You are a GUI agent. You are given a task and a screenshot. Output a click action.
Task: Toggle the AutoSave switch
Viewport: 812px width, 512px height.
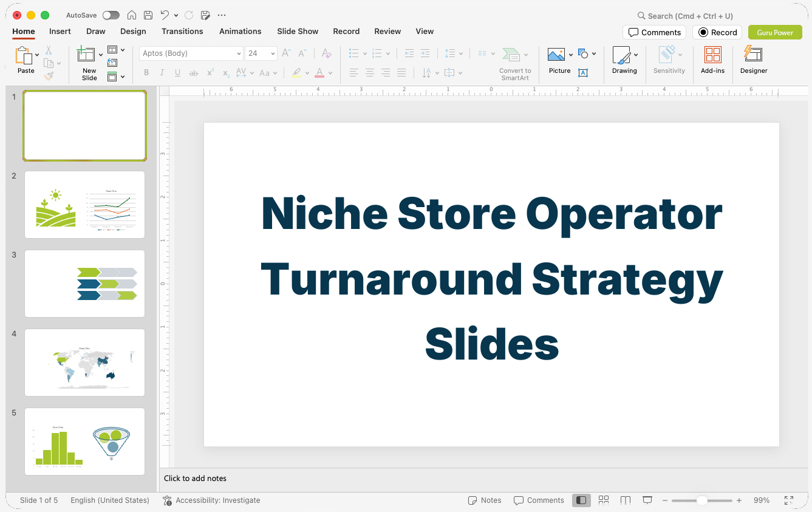111,15
